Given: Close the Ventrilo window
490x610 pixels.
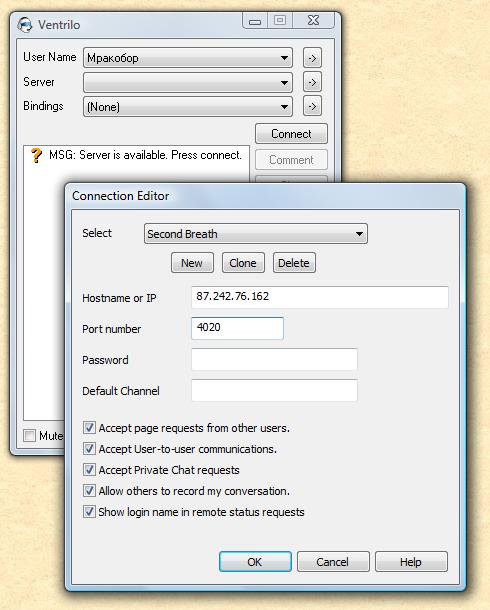Looking at the screenshot, I should 313,20.
